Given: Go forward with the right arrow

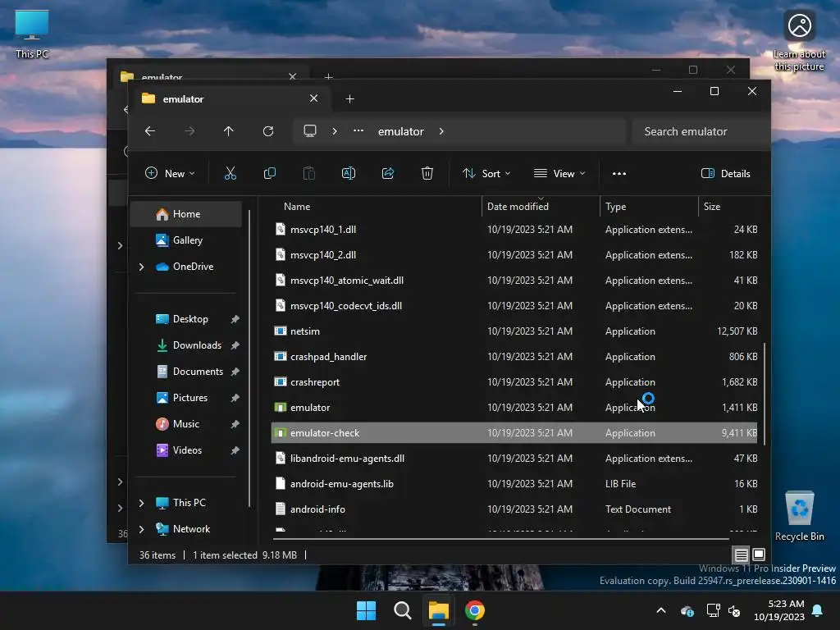Looking at the screenshot, I should [x=189, y=131].
